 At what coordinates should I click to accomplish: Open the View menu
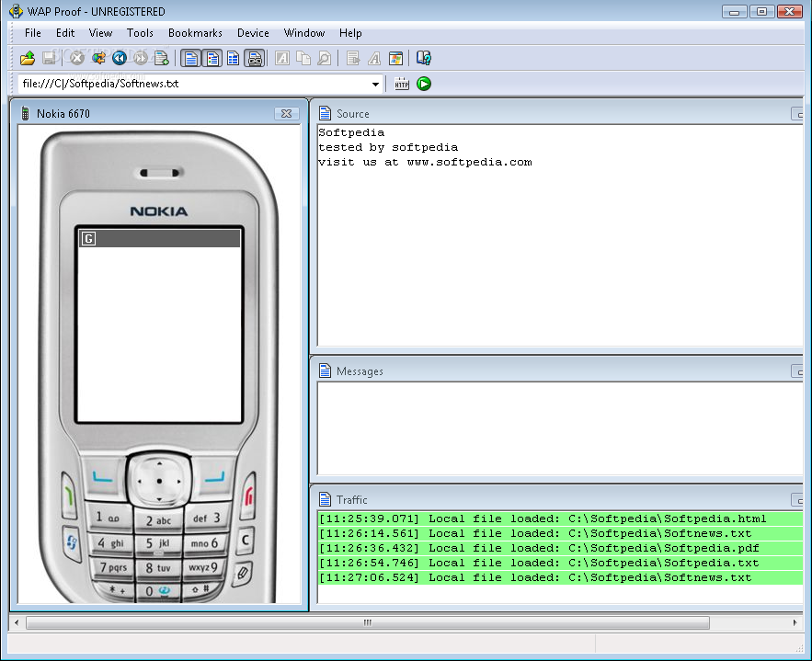click(100, 33)
